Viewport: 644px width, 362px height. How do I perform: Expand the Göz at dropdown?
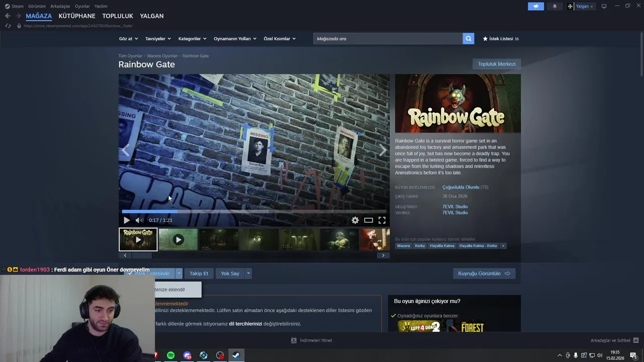coord(128,39)
